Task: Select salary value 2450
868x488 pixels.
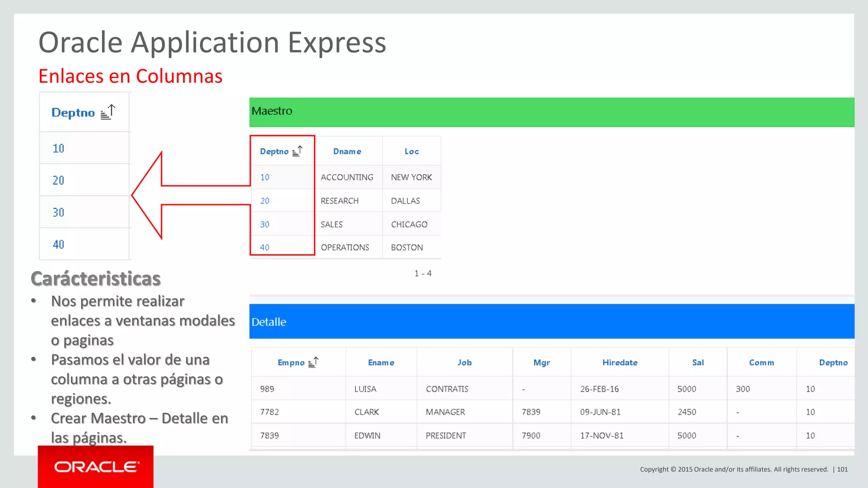Action: point(687,412)
